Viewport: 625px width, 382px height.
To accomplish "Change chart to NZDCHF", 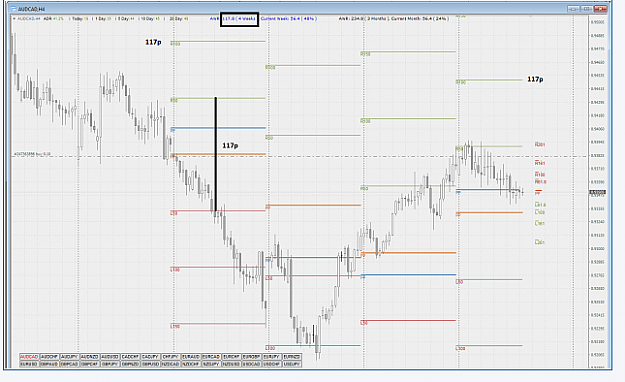I will [191, 364].
